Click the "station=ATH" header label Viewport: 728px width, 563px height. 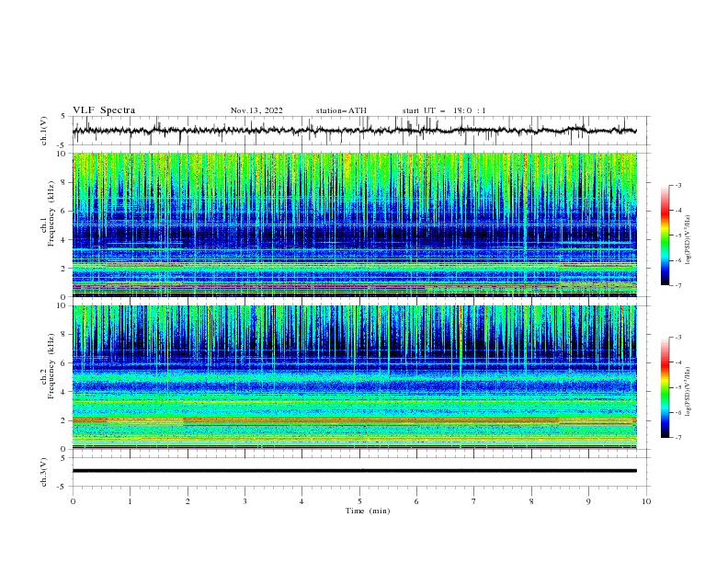[341, 110]
